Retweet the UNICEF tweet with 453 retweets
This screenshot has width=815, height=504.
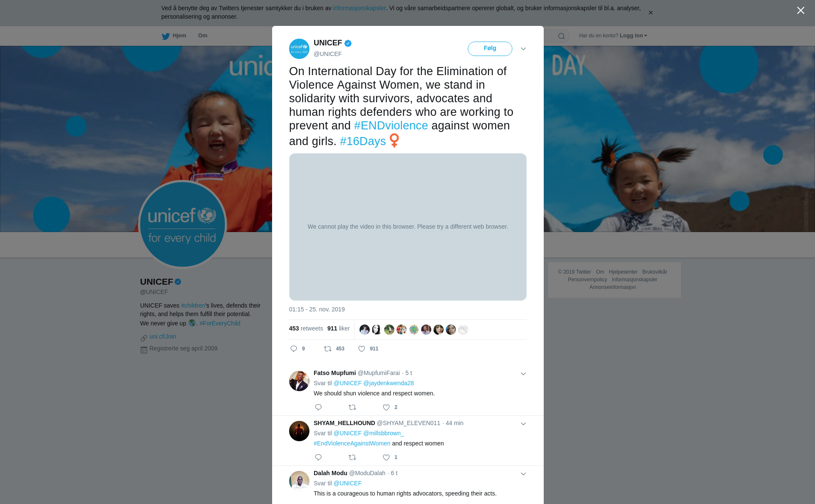click(328, 349)
